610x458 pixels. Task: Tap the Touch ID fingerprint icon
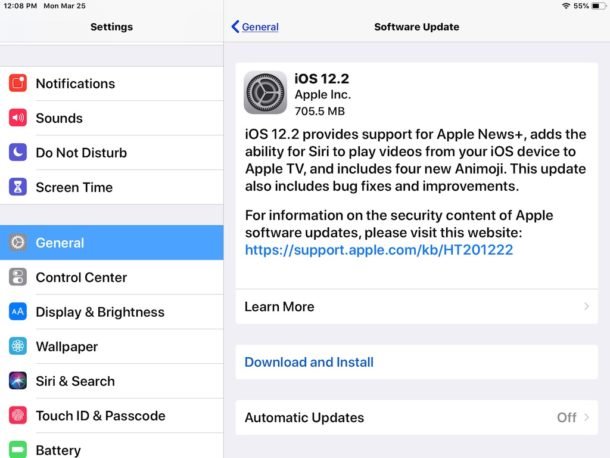18,415
